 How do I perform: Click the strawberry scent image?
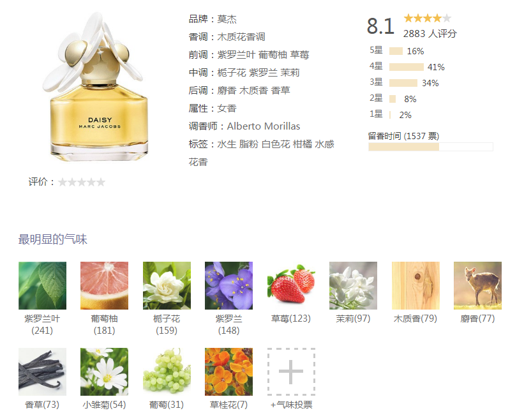291,285
